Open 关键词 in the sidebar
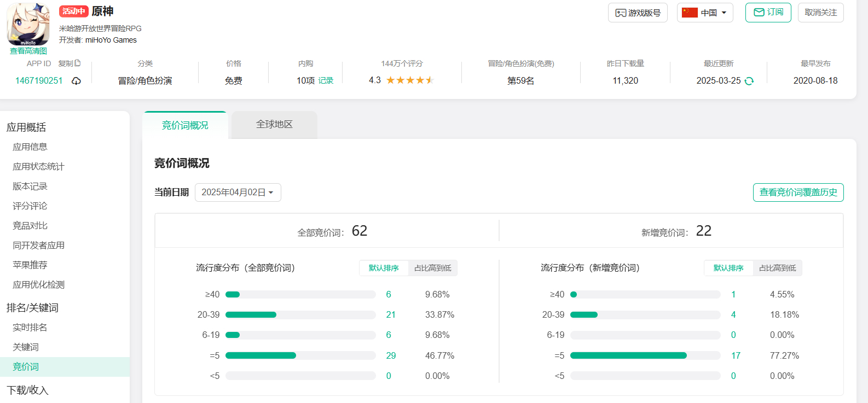The width and height of the screenshot is (868, 403). click(26, 347)
